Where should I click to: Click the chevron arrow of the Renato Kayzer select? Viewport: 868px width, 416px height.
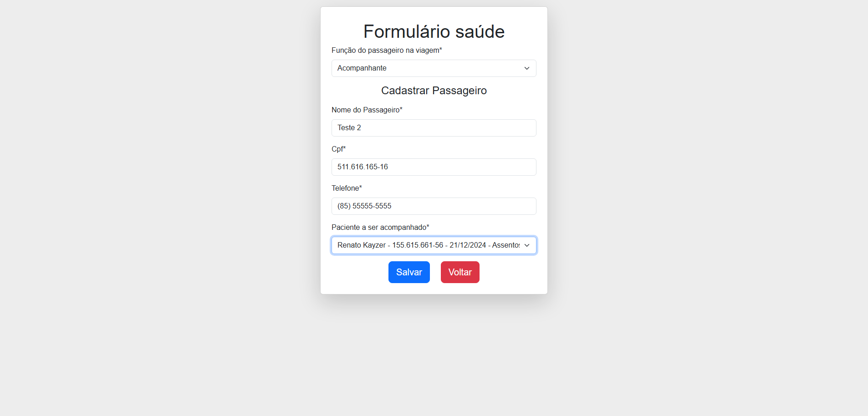(527, 245)
